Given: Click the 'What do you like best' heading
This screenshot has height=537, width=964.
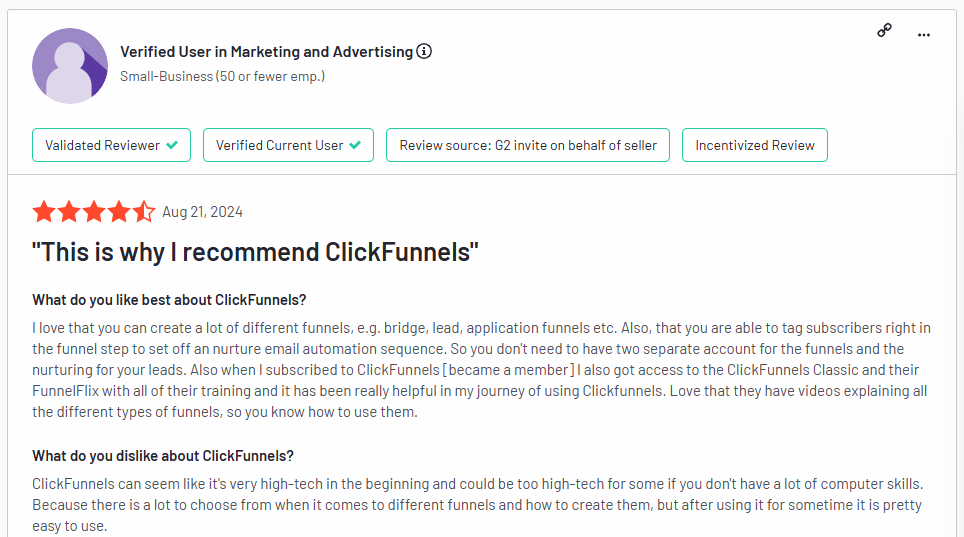Looking at the screenshot, I should point(169,300).
